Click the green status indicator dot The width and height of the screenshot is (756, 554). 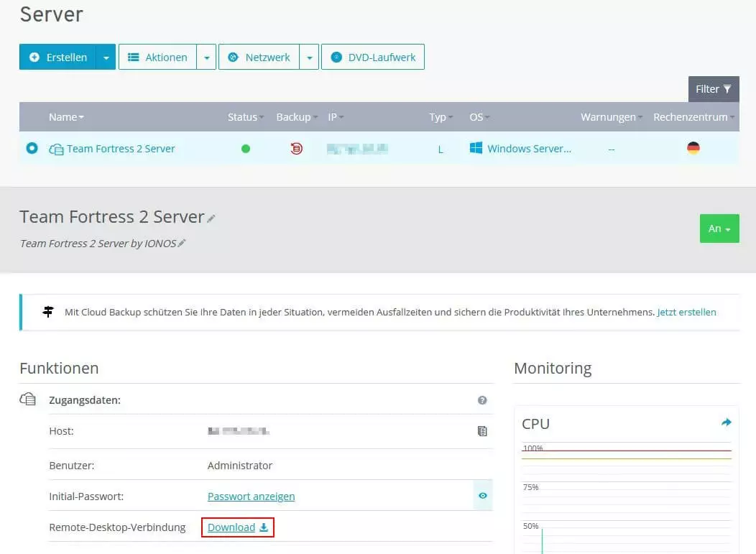point(245,149)
